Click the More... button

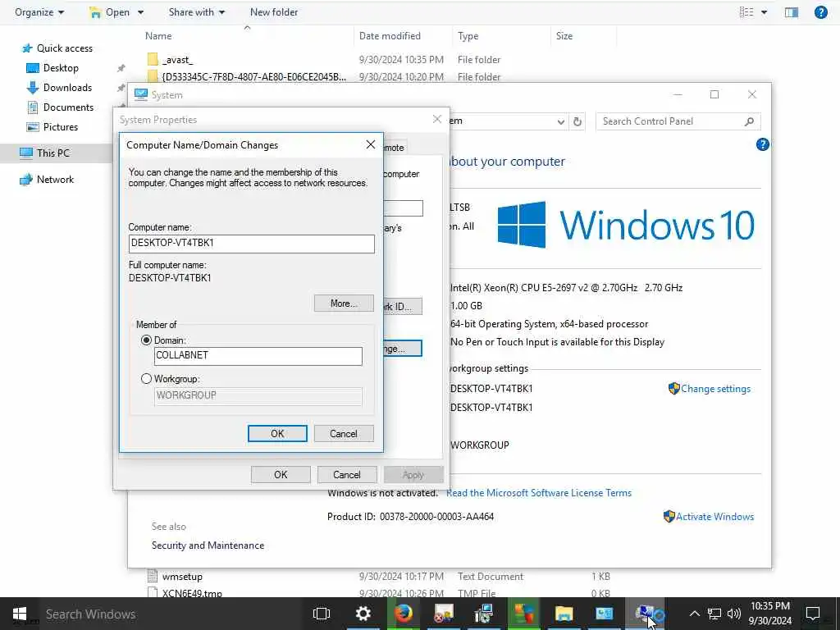point(344,304)
